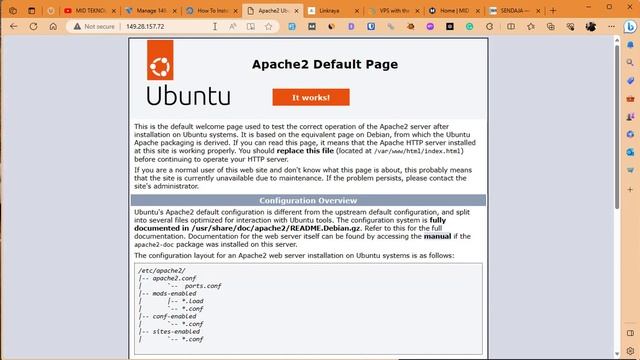Click the Ubuntu logo image
The image size is (640, 360).
click(188, 73)
